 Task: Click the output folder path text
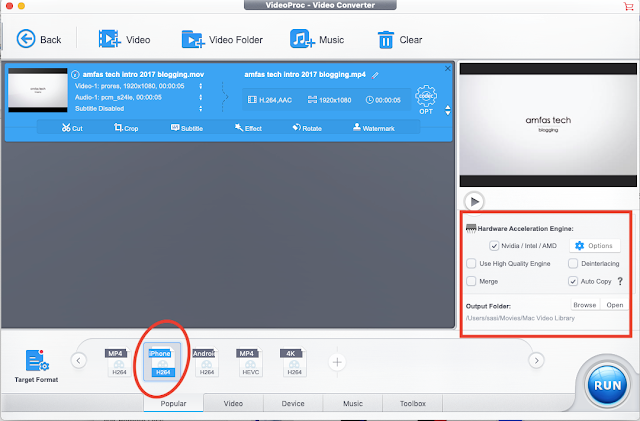[x=520, y=318]
